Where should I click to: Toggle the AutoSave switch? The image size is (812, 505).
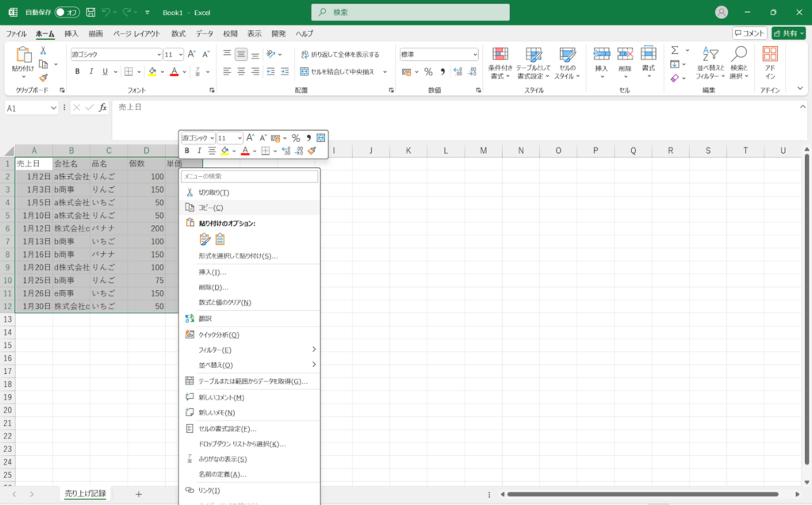(x=67, y=13)
